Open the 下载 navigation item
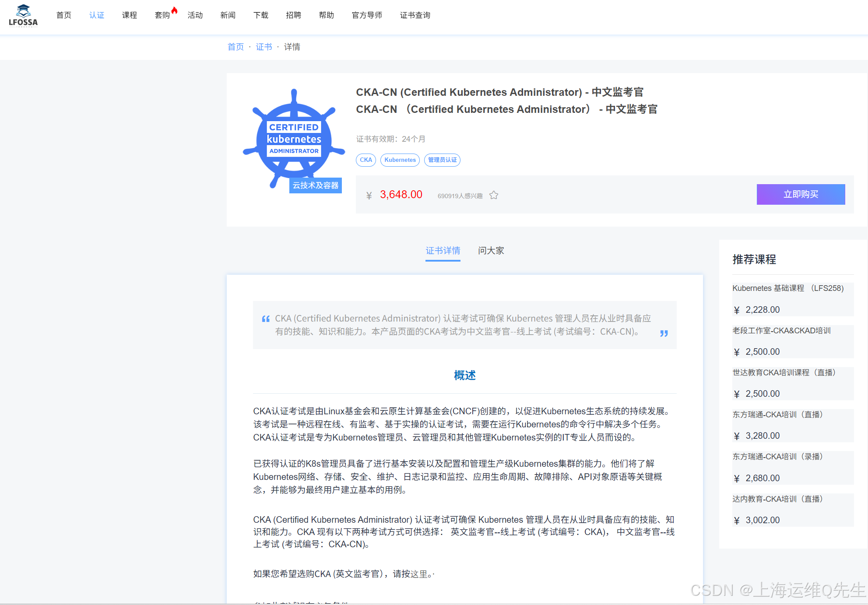868x605 pixels. click(261, 15)
